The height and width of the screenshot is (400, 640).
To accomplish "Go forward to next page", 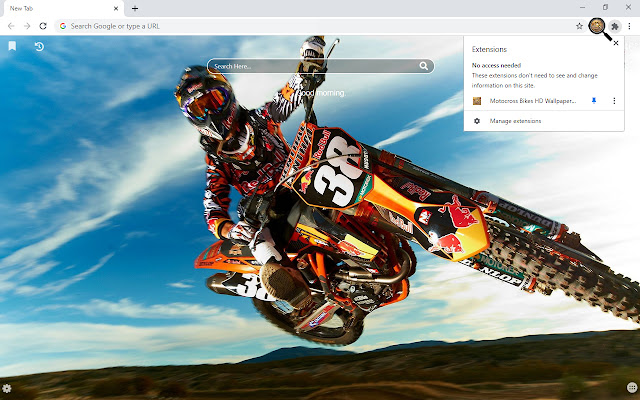I will pyautogui.click(x=27, y=26).
